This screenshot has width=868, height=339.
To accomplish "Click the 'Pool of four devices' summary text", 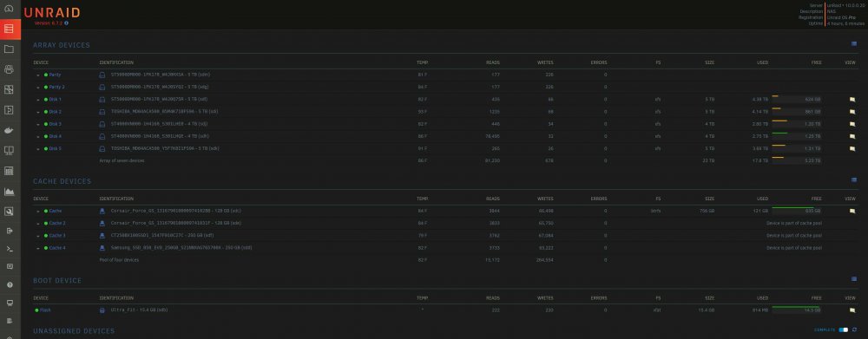I will [x=119, y=260].
